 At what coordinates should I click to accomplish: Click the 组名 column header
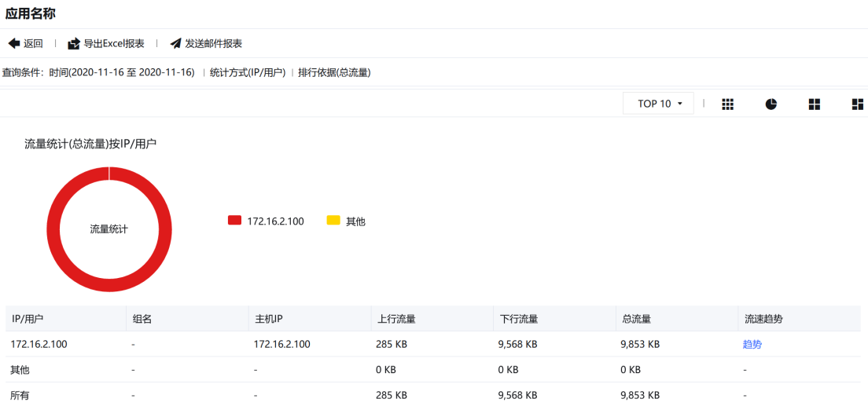pyautogui.click(x=142, y=319)
